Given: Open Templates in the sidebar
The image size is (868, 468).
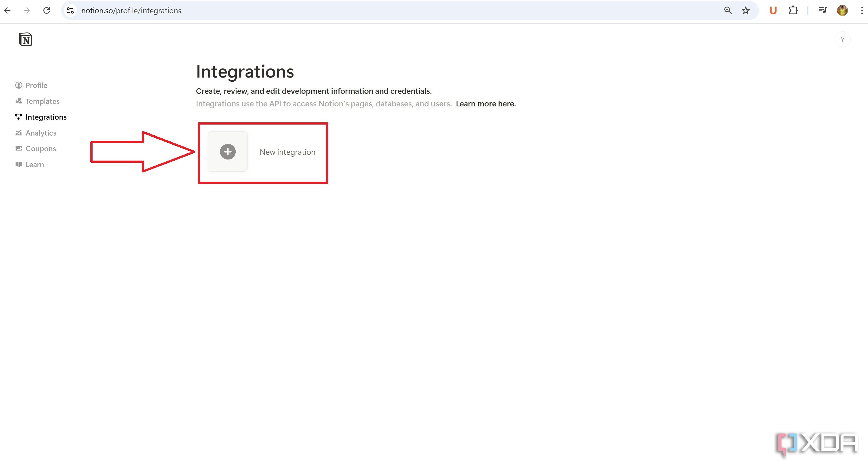Looking at the screenshot, I should click(x=37, y=101).
